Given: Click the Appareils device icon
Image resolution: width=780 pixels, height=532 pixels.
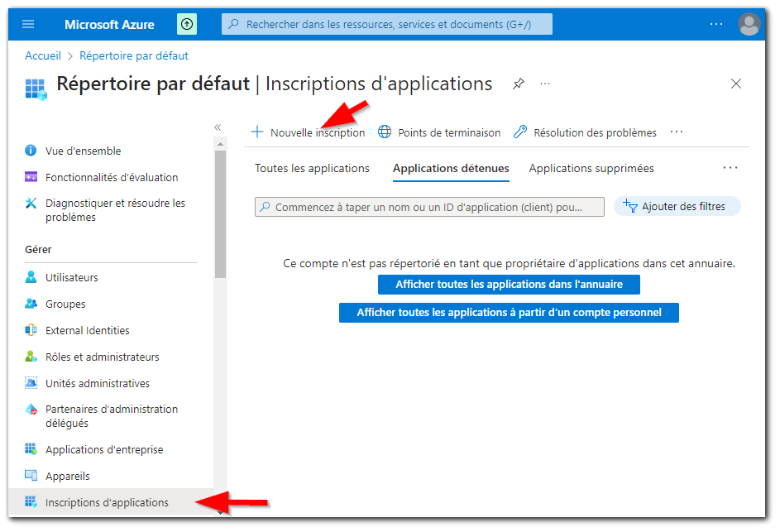Looking at the screenshot, I should point(31,475).
